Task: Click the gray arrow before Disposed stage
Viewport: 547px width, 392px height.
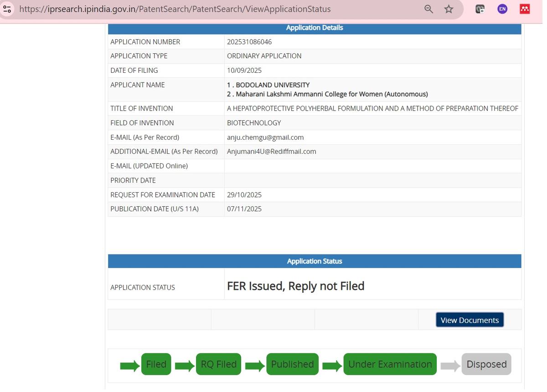Action: coord(450,365)
